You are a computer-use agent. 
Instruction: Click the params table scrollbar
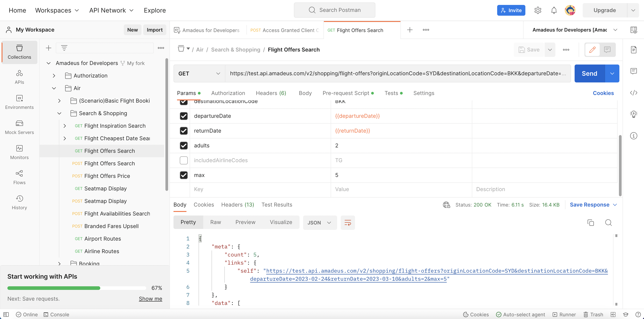620,165
